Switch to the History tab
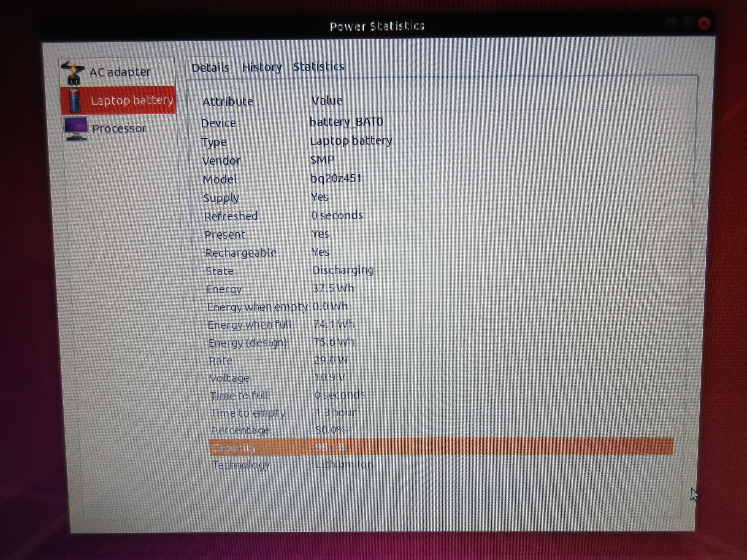747x560 pixels. [262, 67]
